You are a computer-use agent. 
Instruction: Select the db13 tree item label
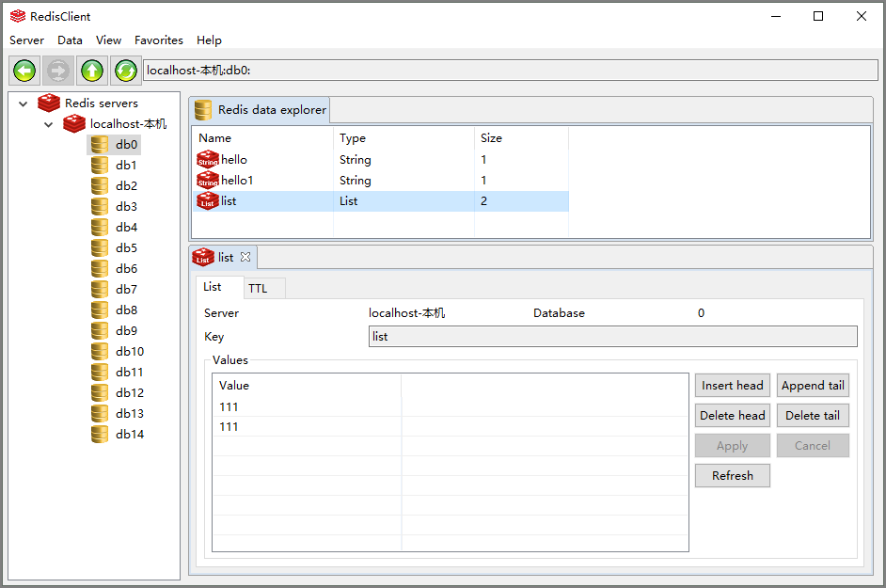tap(130, 414)
